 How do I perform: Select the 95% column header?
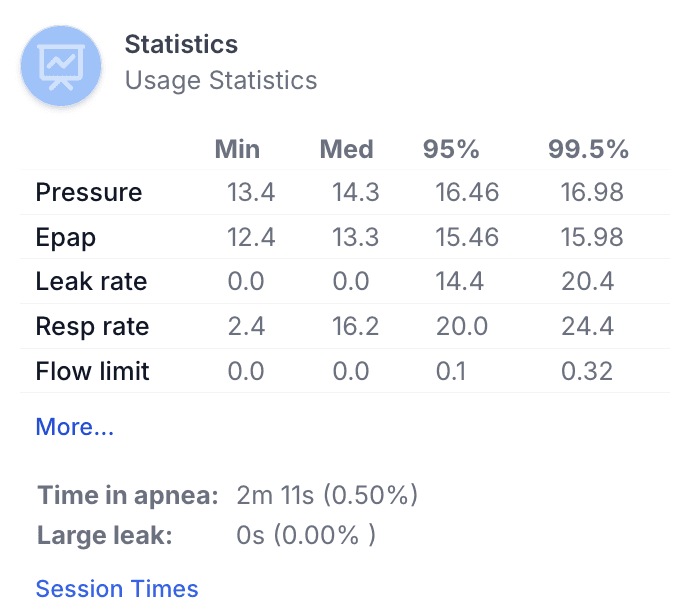tap(451, 150)
